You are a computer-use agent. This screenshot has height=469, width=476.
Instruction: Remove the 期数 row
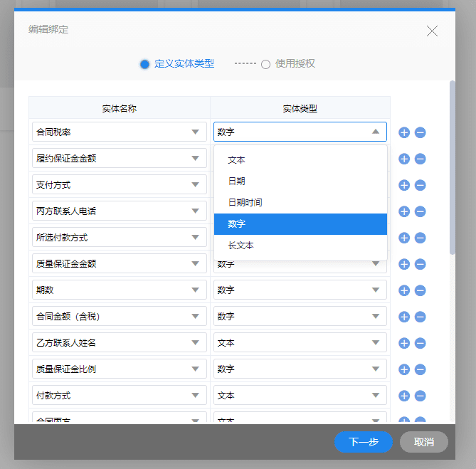(420, 290)
